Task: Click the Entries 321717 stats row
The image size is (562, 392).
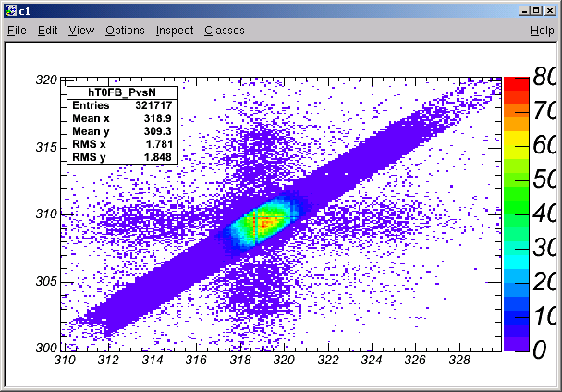Action: (x=122, y=105)
